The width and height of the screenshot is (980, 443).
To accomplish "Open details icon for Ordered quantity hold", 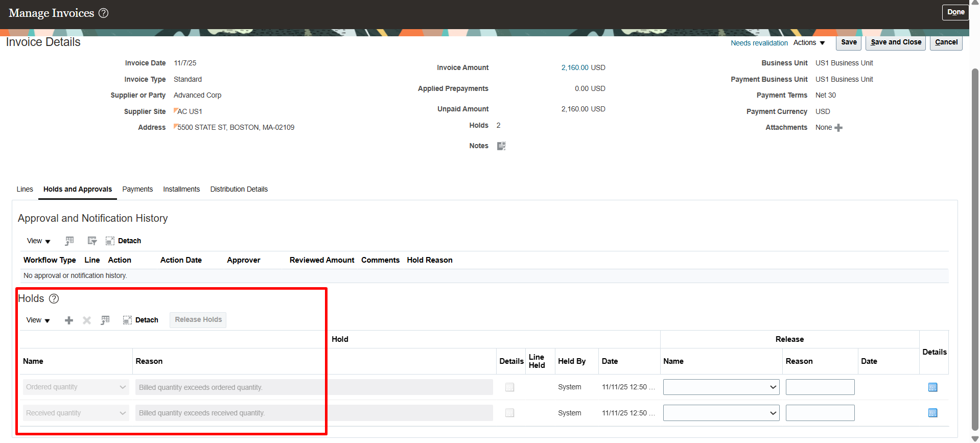I will click(x=932, y=387).
